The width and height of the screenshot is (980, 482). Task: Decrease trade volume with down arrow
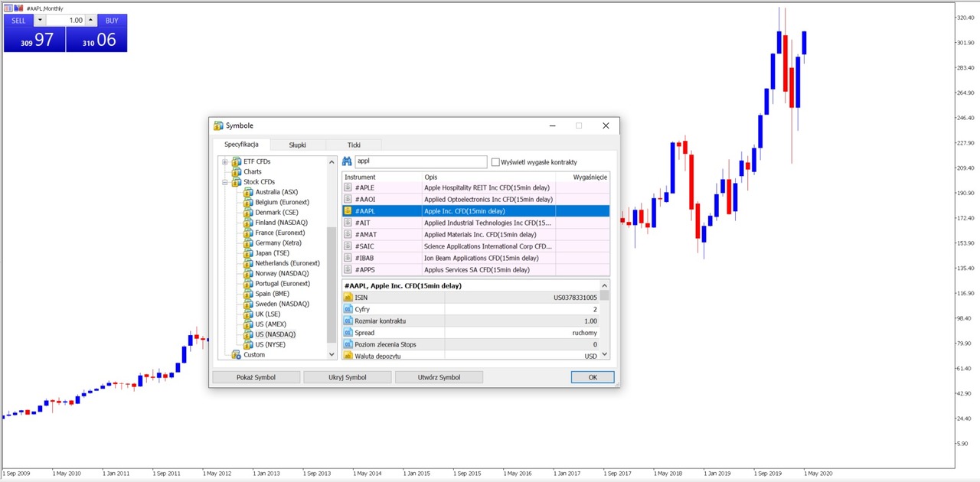41,21
